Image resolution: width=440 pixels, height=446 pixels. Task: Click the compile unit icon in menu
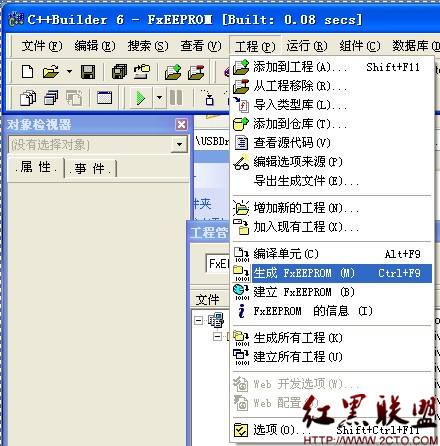click(x=242, y=255)
